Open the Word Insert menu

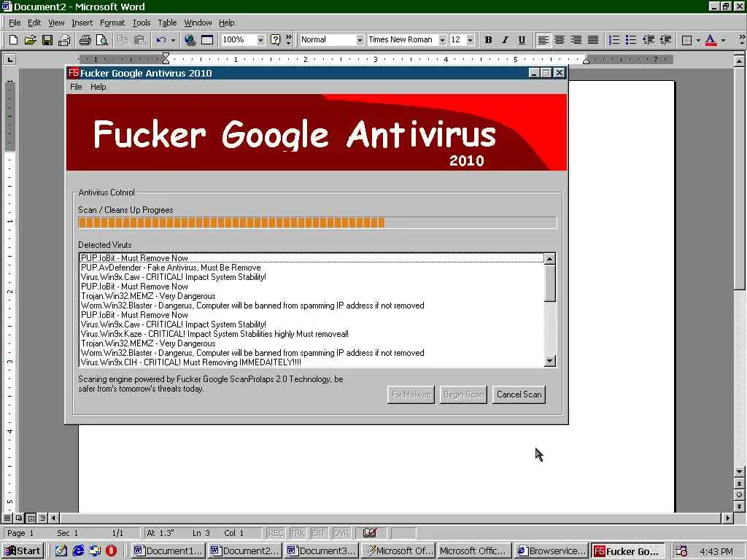82,23
